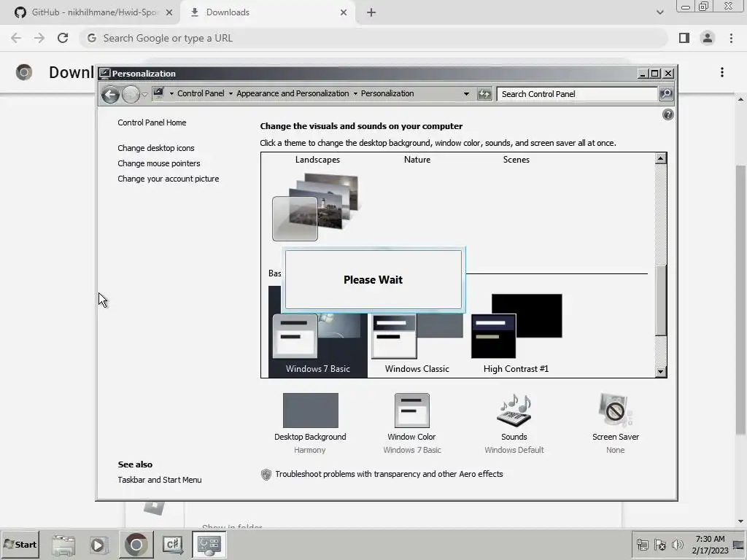Screen dimensions: 747x560
Task: Click the network icon in system tray
Action: pos(643,544)
